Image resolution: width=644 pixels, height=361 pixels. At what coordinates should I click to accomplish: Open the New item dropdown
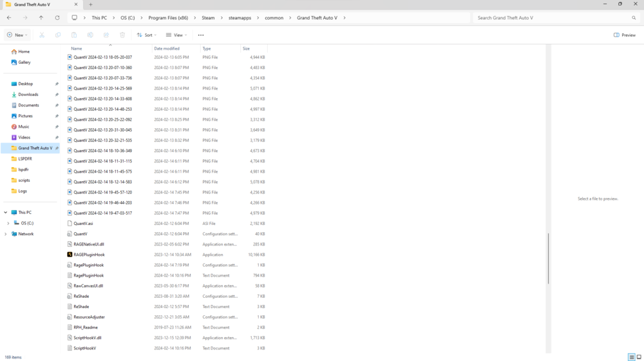point(17,35)
